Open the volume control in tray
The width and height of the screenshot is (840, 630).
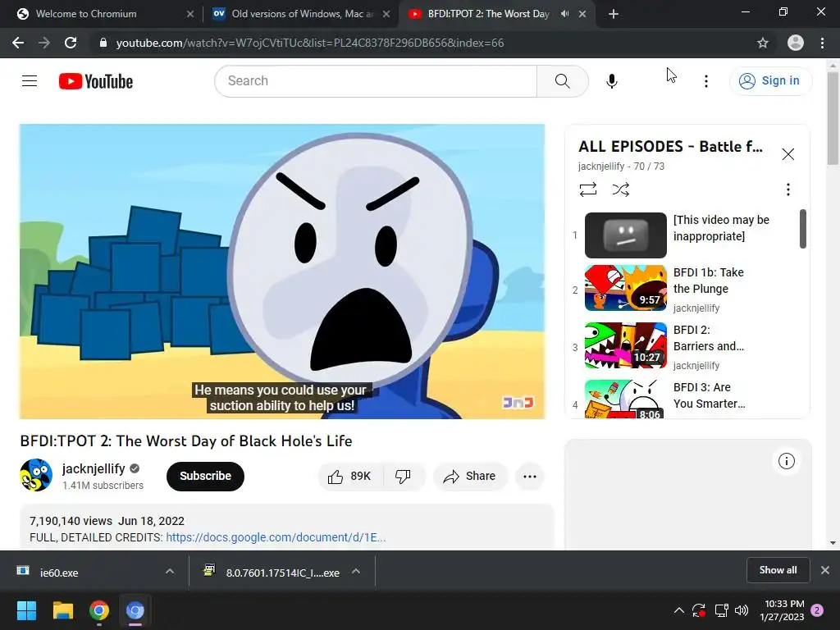[x=742, y=610]
